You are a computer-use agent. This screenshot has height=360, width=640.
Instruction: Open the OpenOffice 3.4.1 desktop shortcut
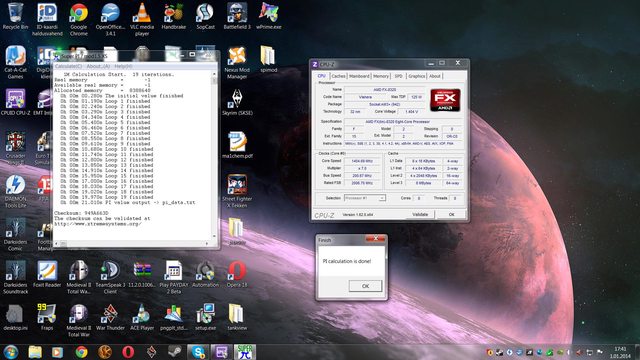click(x=110, y=19)
